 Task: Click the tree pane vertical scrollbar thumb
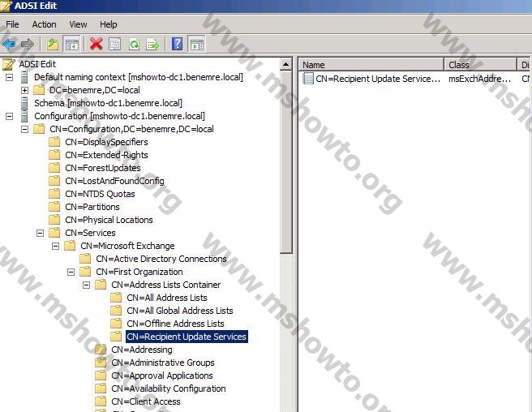tap(286, 162)
